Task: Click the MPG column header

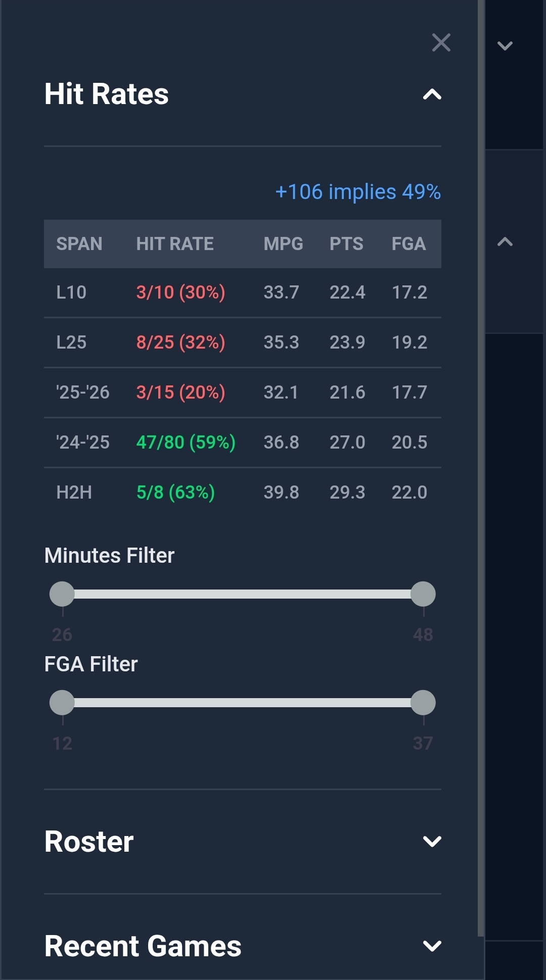Action: pyautogui.click(x=282, y=244)
